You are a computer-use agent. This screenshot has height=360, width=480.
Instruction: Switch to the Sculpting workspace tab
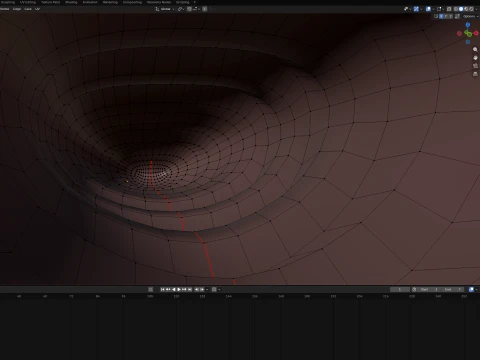(7, 2)
